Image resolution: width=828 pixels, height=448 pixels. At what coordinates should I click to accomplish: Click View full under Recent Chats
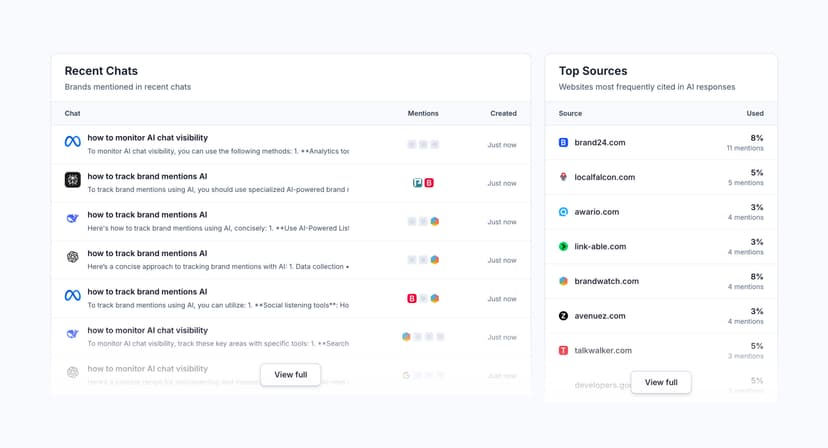pyautogui.click(x=290, y=375)
